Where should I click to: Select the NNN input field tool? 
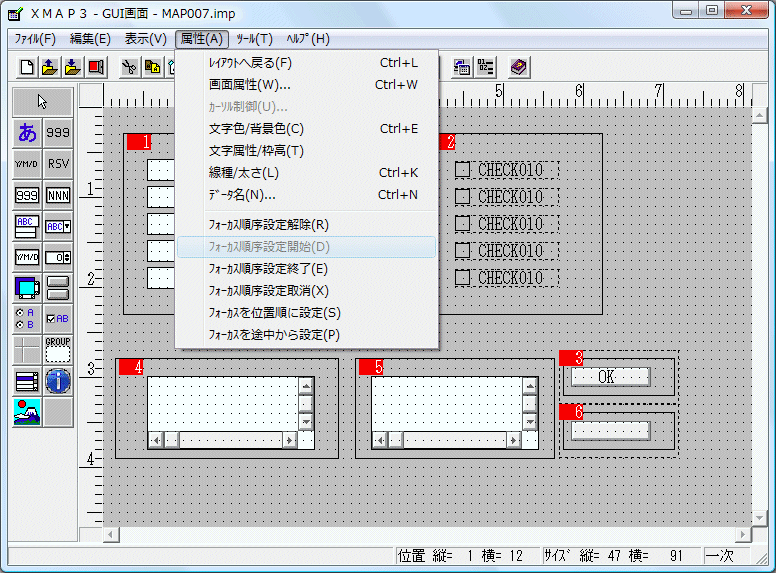[x=58, y=195]
